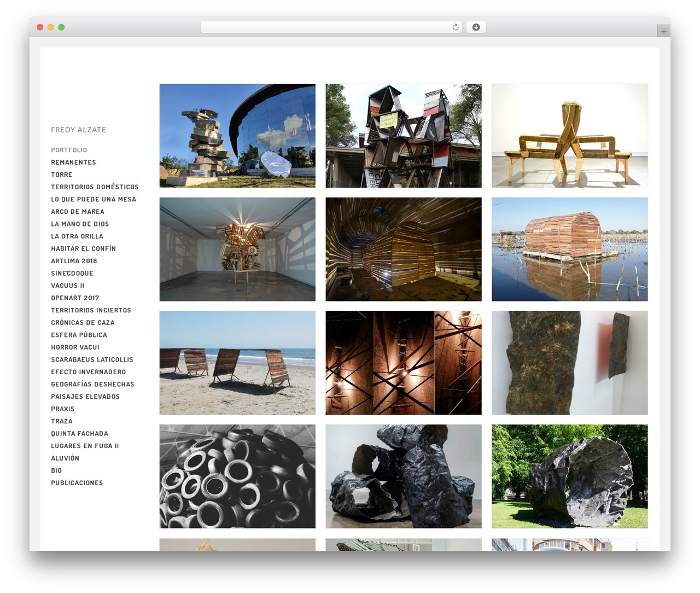Screen dimensions: 700x593
Task: Open the wooden hut over water thumbnail
Action: (570, 249)
